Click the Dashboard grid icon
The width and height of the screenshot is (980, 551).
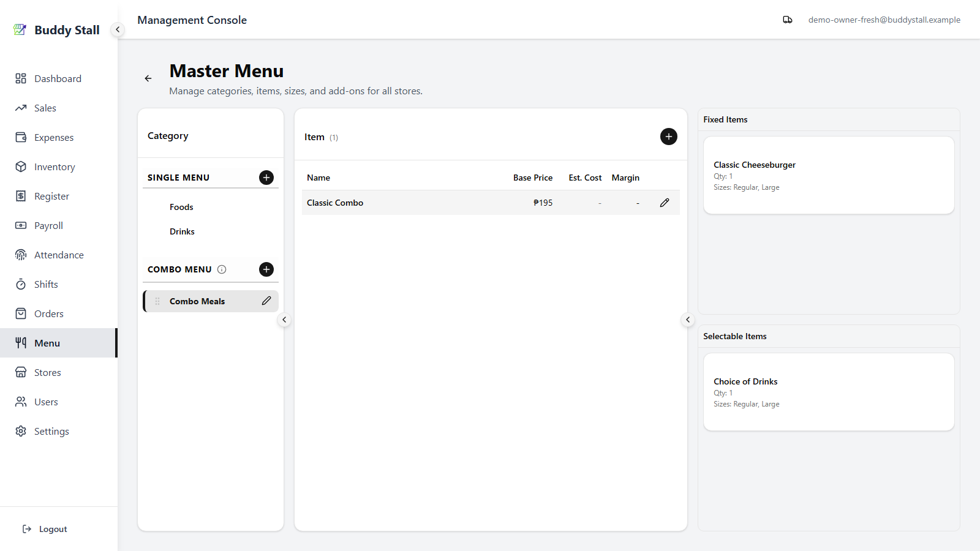point(21,78)
